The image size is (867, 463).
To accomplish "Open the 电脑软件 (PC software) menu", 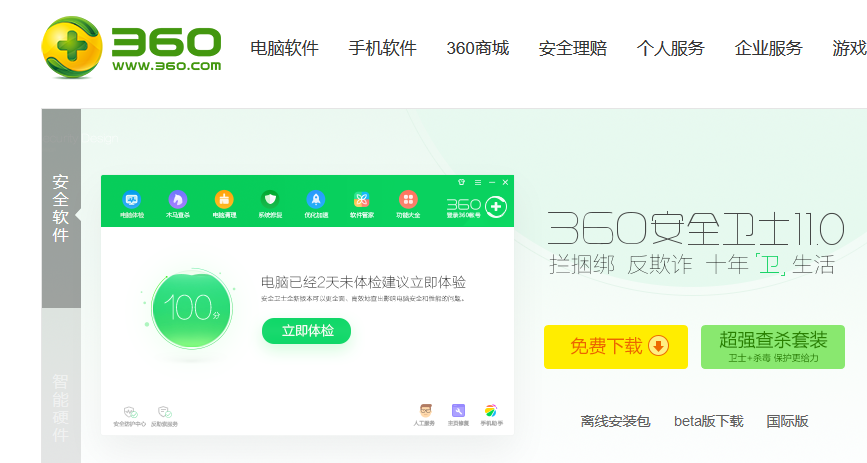I will pos(284,48).
